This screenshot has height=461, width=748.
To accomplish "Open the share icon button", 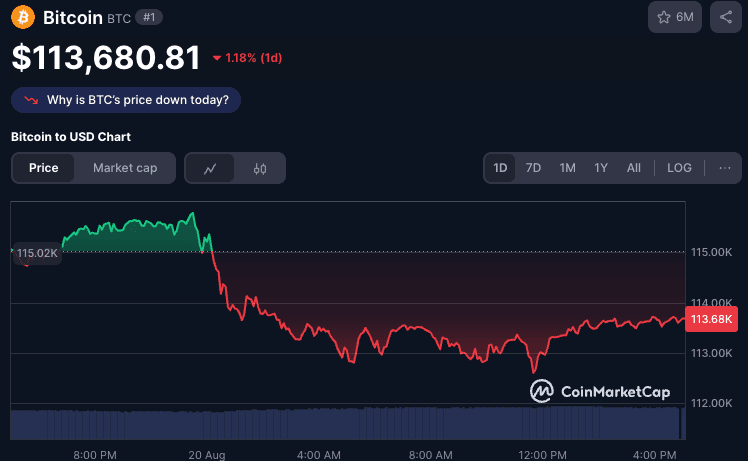I will [726, 17].
